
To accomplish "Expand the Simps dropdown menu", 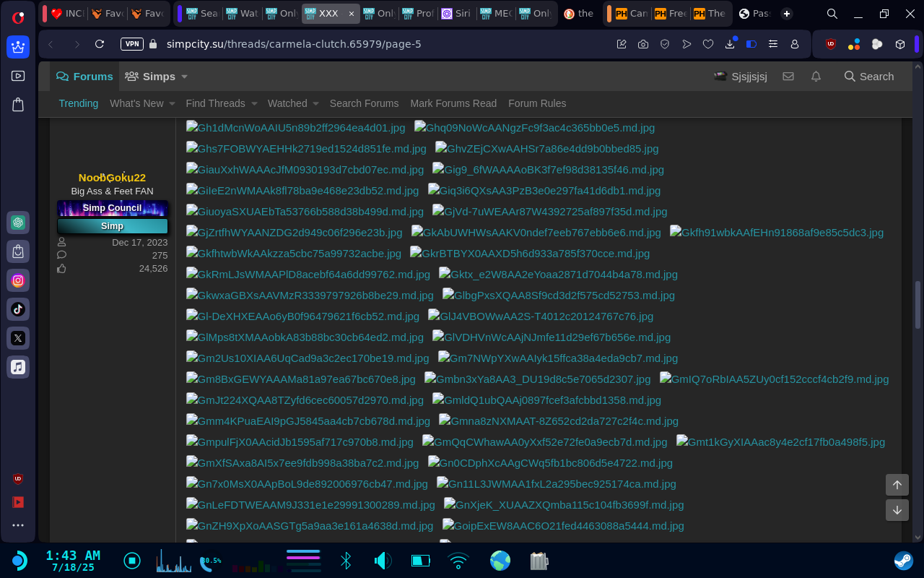I will click(184, 77).
